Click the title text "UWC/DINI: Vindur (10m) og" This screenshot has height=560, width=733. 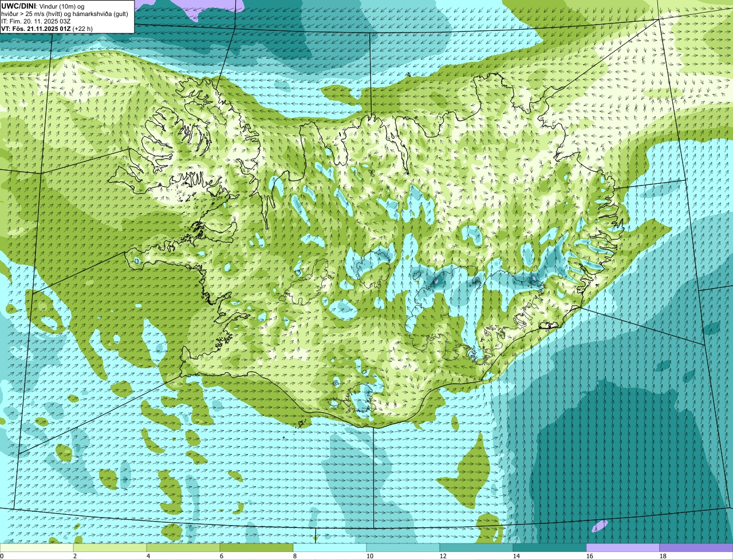(x=43, y=6)
